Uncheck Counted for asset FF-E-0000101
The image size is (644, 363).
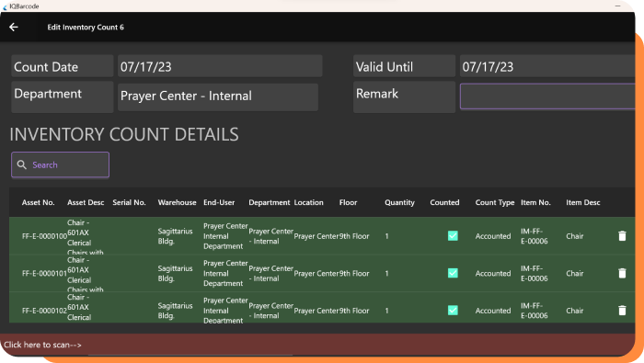click(x=453, y=273)
